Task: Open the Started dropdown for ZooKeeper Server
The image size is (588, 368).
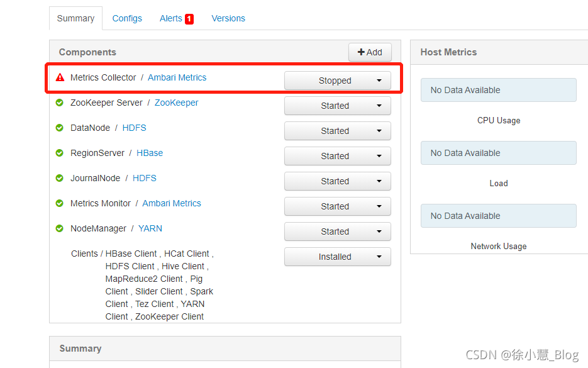Action: [x=338, y=106]
